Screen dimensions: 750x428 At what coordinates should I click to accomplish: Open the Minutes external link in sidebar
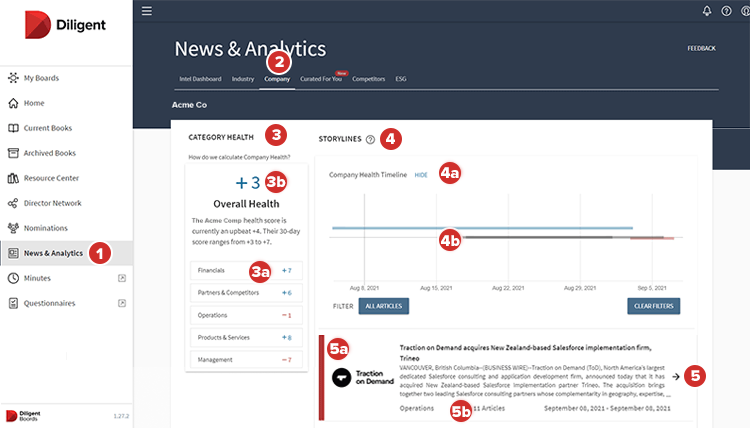(121, 277)
